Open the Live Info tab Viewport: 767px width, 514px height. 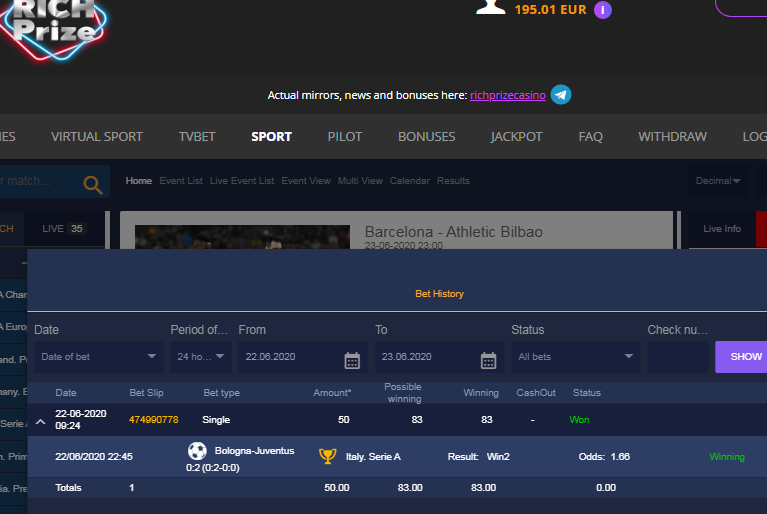(x=722, y=229)
